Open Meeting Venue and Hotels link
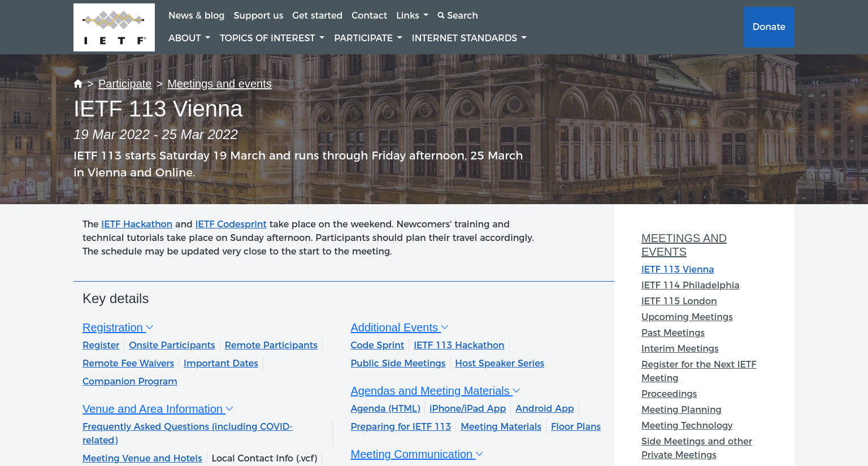The width and height of the screenshot is (868, 466). (142, 458)
